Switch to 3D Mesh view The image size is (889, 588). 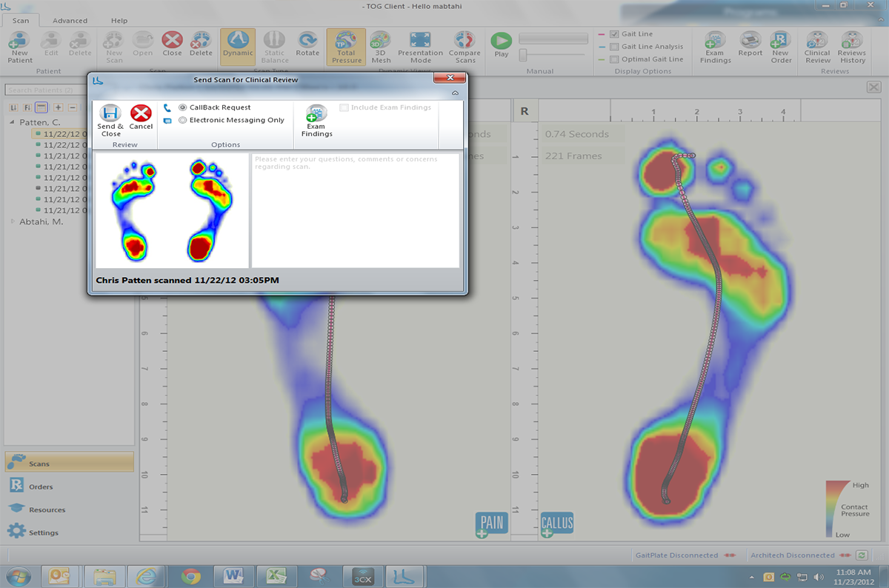tap(381, 47)
